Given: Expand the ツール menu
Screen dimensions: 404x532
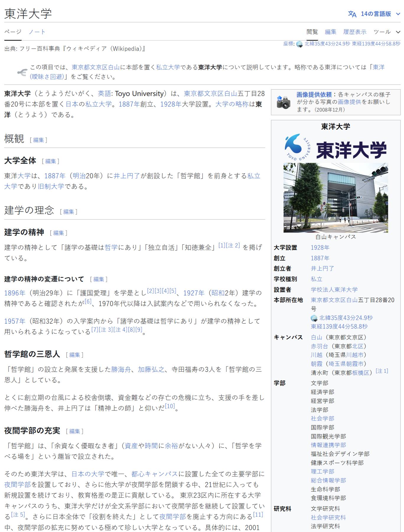Looking at the screenshot, I should tap(387, 32).
